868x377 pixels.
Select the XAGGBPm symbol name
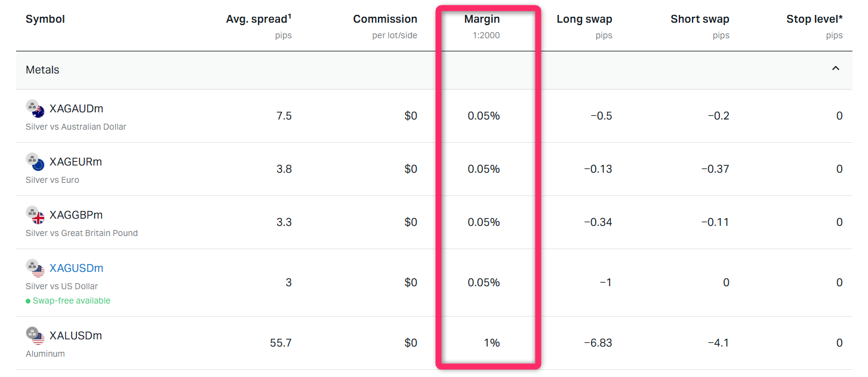(x=76, y=215)
